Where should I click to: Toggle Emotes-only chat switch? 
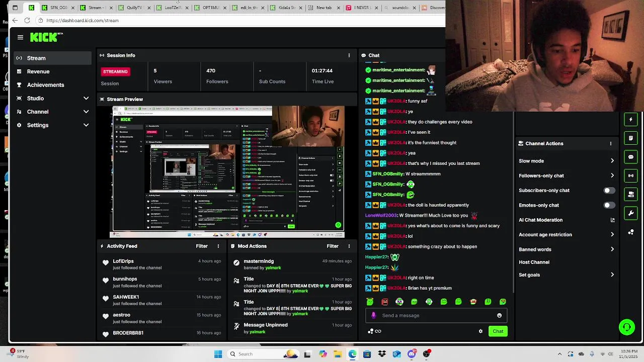click(x=609, y=205)
